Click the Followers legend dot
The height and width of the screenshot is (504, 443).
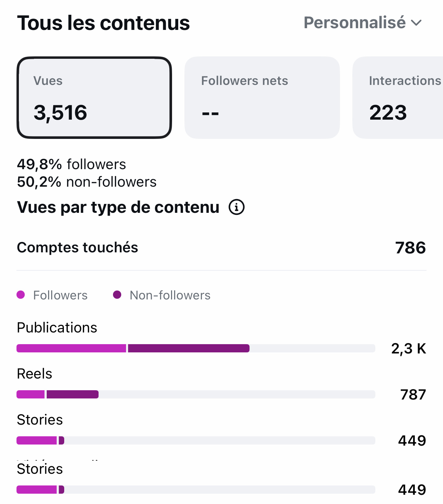pos(21,295)
